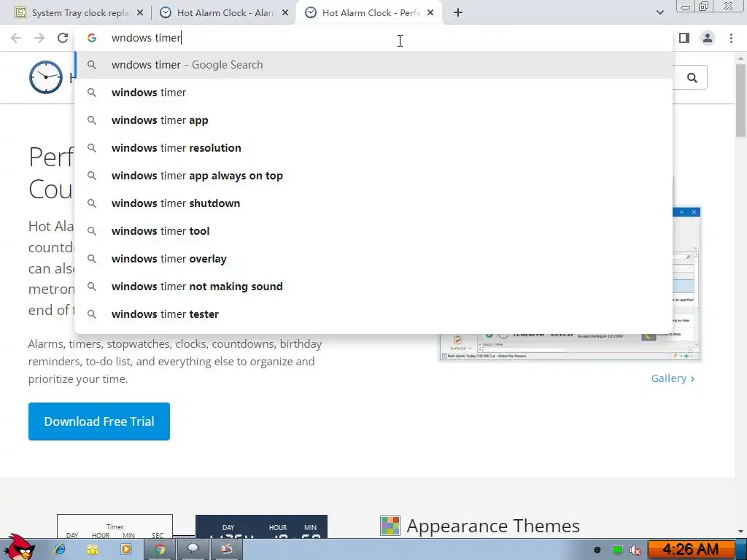Click the scrollbar down arrow
Screen dimensions: 747x560
tap(741, 532)
